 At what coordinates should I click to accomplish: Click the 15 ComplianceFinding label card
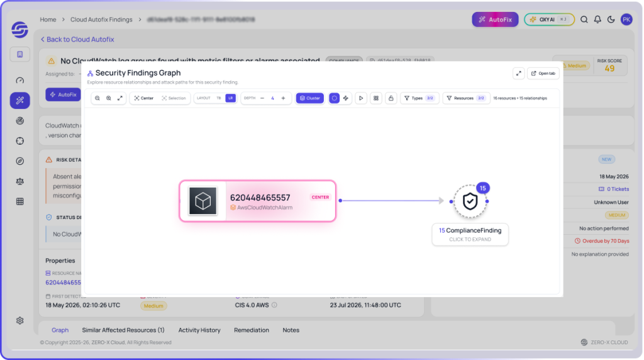tap(470, 235)
